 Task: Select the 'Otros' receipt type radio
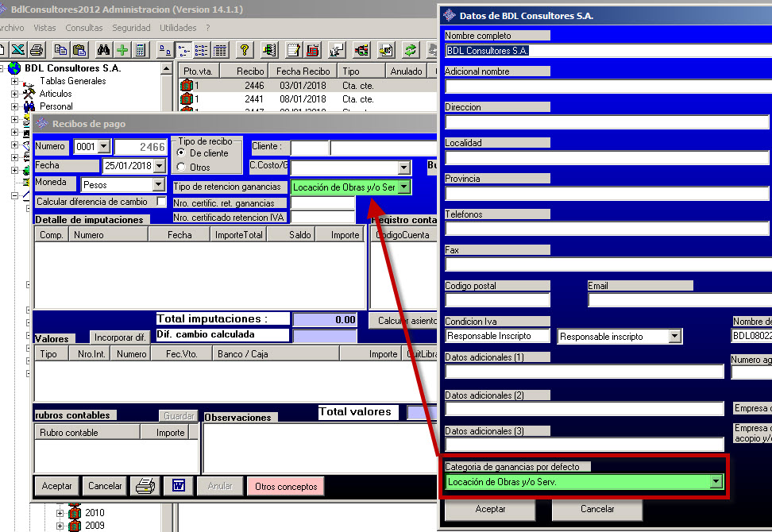[x=181, y=168]
